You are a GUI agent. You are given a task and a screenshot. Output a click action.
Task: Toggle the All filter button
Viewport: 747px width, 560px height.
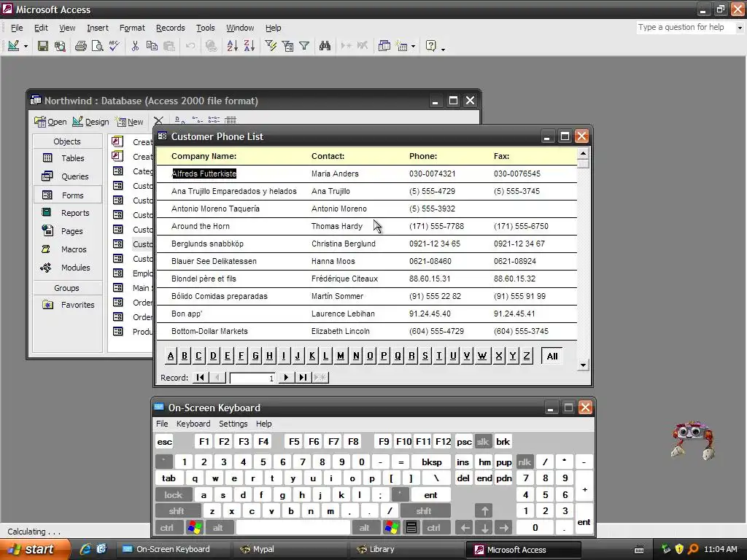[552, 356]
